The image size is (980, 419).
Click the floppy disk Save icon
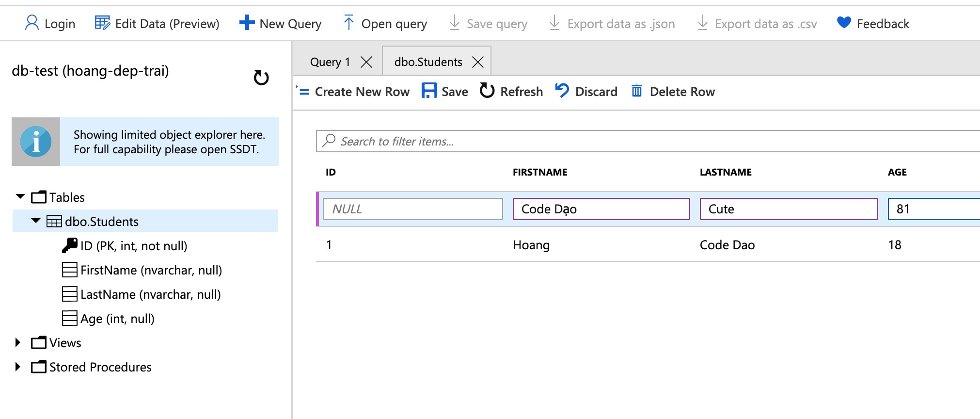pos(429,91)
